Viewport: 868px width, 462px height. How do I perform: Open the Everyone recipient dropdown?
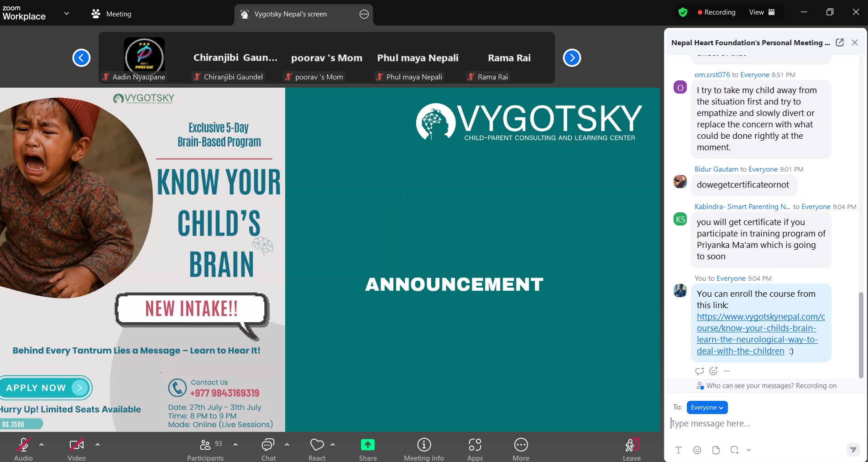pyautogui.click(x=707, y=407)
